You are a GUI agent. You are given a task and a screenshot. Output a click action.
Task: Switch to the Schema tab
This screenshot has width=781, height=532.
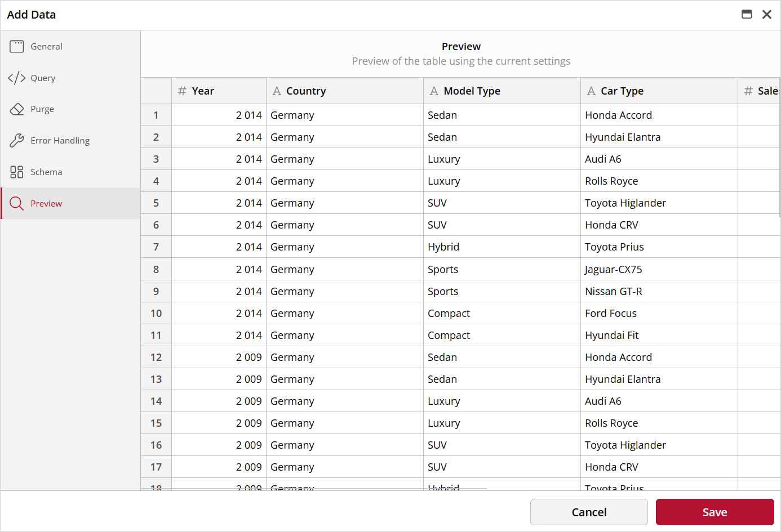coord(46,172)
